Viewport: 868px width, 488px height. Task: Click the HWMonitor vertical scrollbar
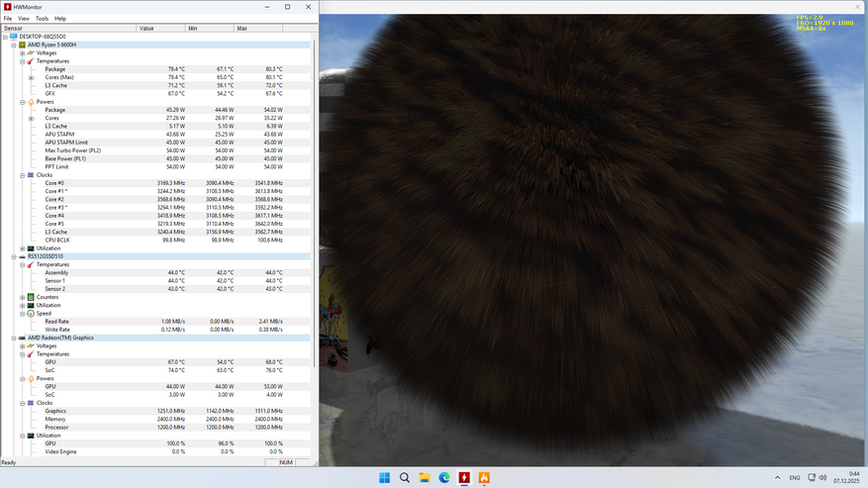point(315,204)
